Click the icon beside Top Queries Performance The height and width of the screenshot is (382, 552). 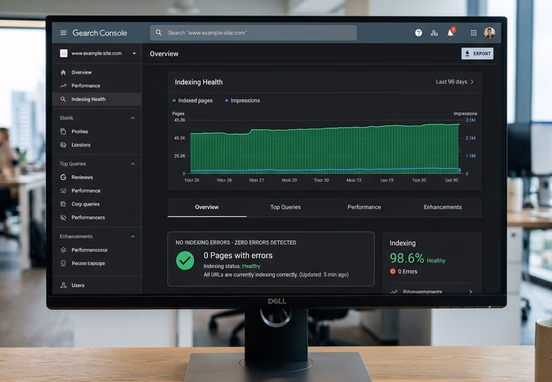pyautogui.click(x=63, y=190)
